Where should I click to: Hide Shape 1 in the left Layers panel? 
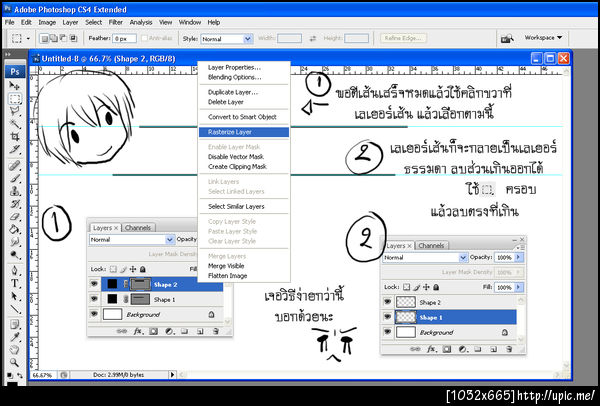tap(94, 299)
